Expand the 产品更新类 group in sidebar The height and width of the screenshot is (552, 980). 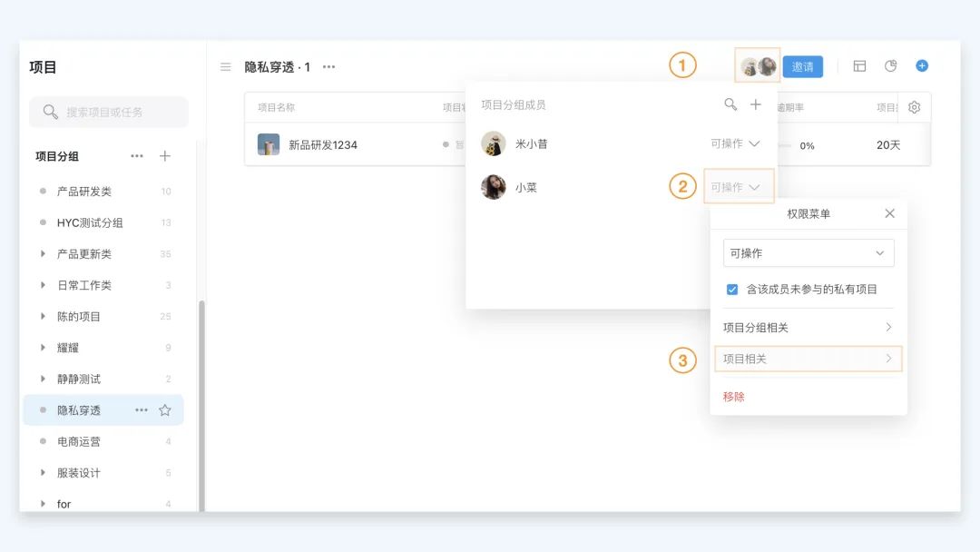43,254
